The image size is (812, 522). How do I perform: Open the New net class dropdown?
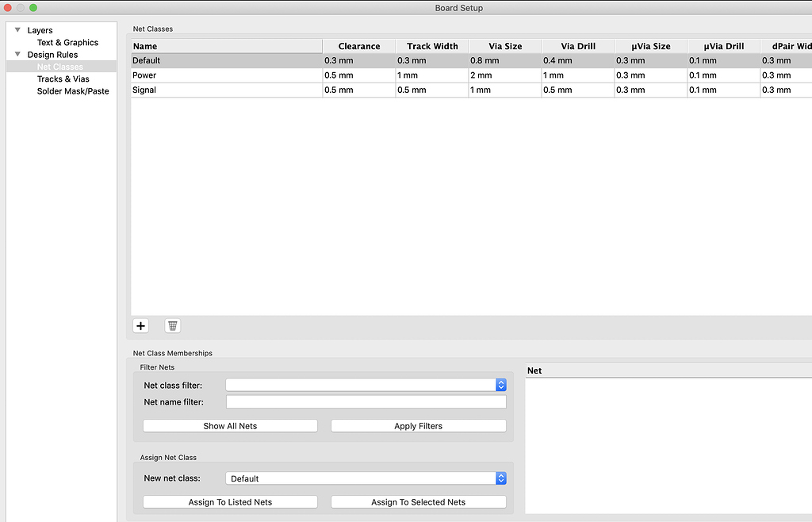click(x=500, y=478)
